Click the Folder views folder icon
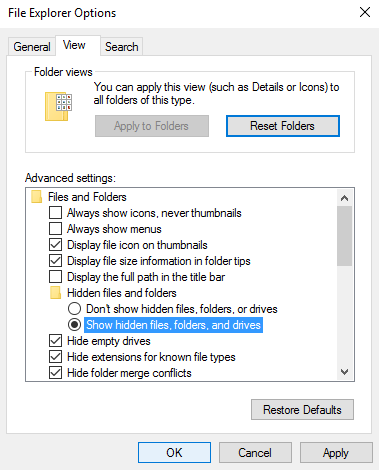The height and width of the screenshot is (470, 379). 58,107
